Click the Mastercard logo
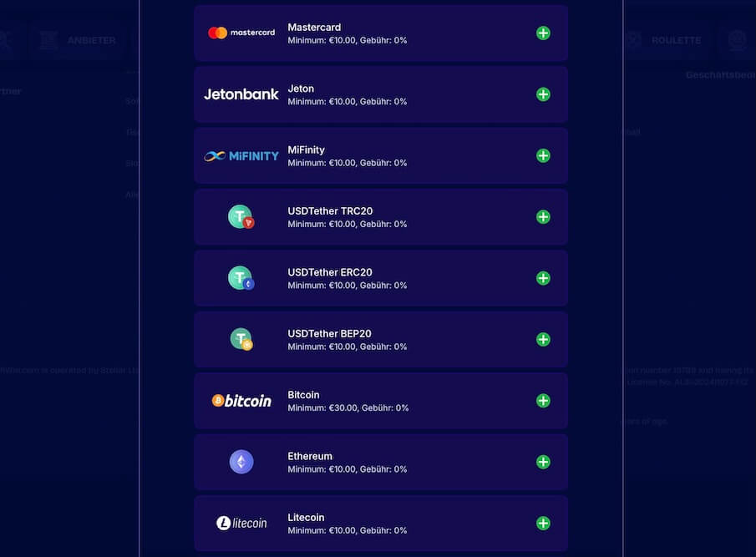This screenshot has height=557, width=756. pyautogui.click(x=241, y=33)
